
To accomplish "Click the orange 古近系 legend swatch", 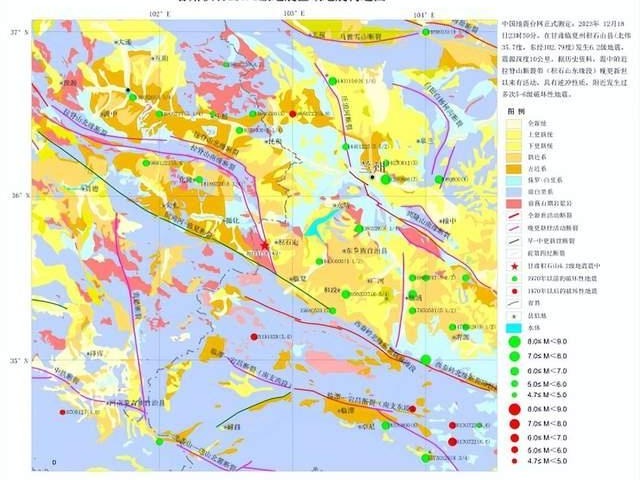I will click(512, 168).
